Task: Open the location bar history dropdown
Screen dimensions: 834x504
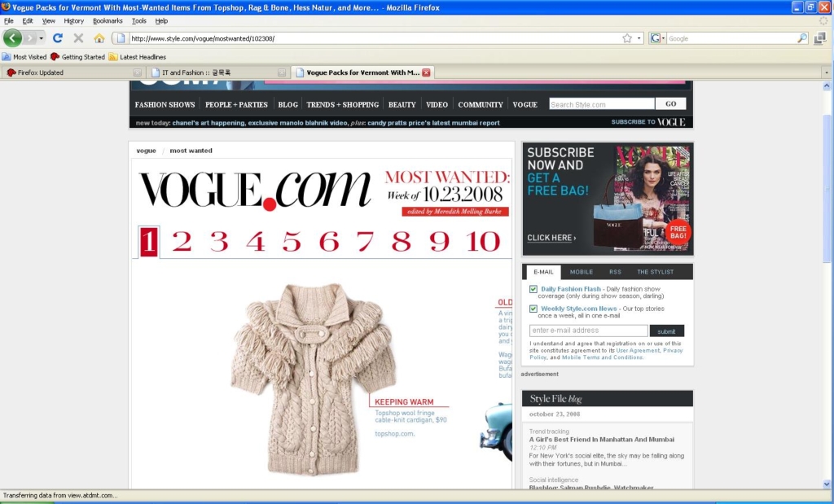Action: [x=639, y=38]
